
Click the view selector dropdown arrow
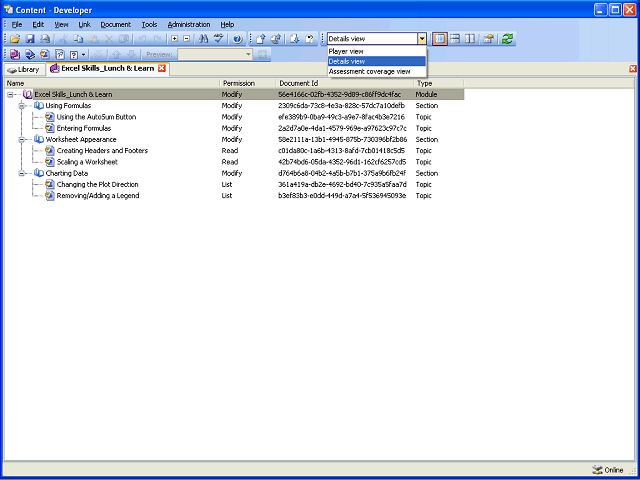pos(422,39)
